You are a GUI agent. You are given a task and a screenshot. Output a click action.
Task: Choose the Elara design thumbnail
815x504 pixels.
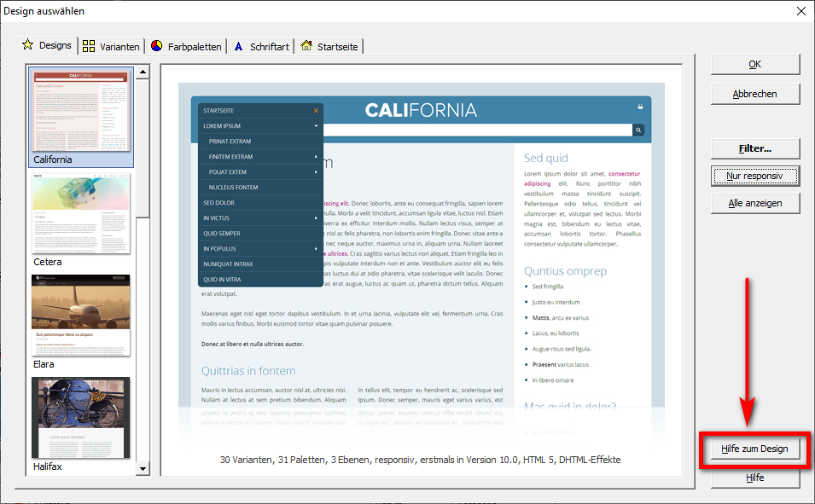click(81, 316)
